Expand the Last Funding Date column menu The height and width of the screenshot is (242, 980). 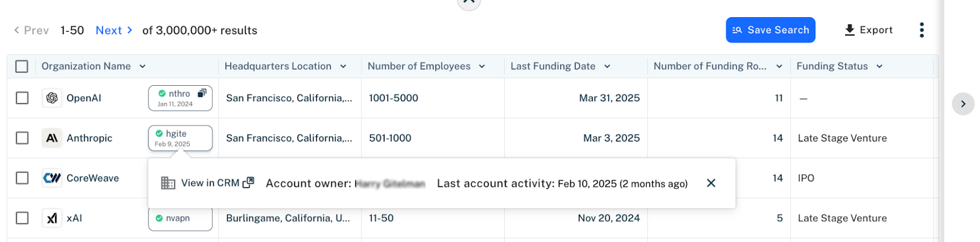tap(607, 66)
